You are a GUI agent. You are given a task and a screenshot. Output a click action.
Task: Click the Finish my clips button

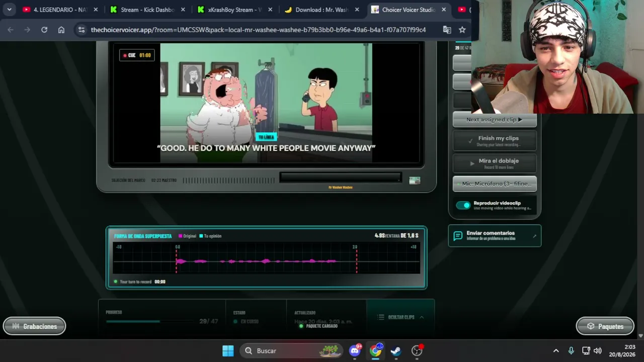click(495, 141)
